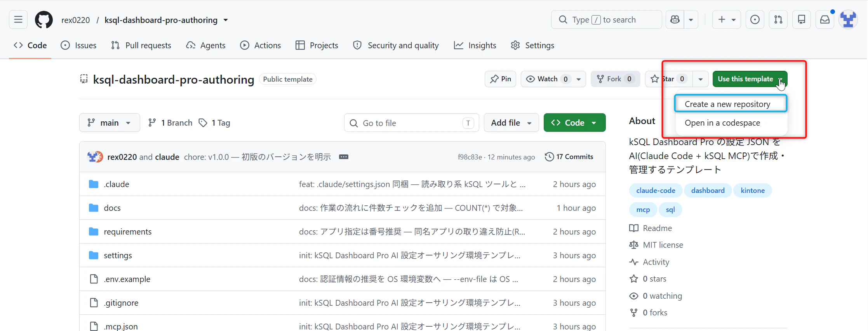Screen dimensions: 868x331
Task: Filter by the claude-code topic
Action: (x=656, y=191)
